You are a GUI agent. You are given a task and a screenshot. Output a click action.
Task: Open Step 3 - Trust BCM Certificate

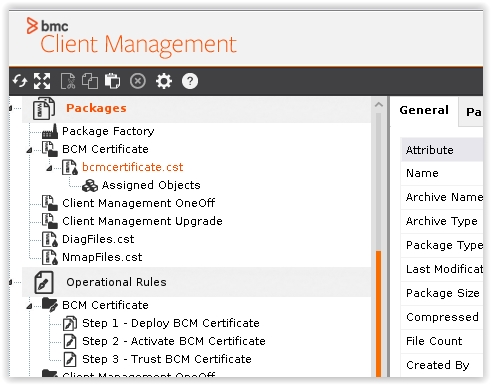point(167,359)
